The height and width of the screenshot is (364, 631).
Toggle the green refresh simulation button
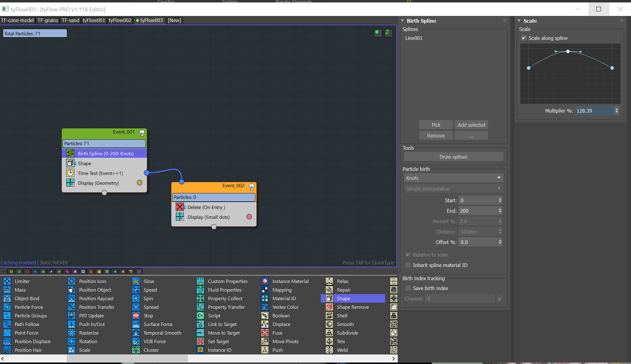388,33
